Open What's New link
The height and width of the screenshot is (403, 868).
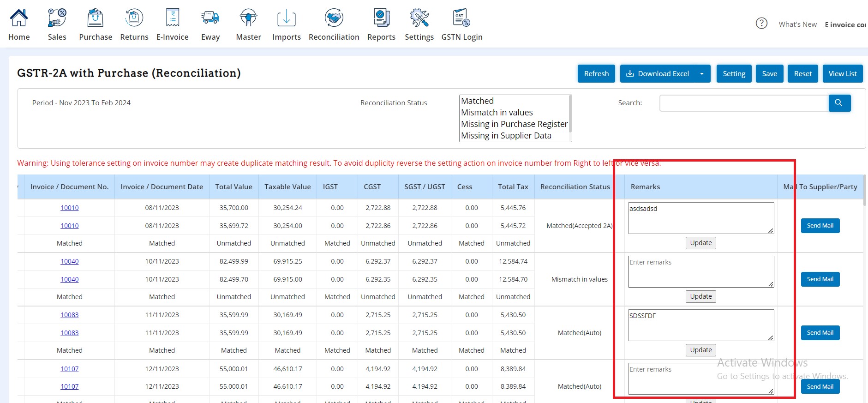click(797, 24)
